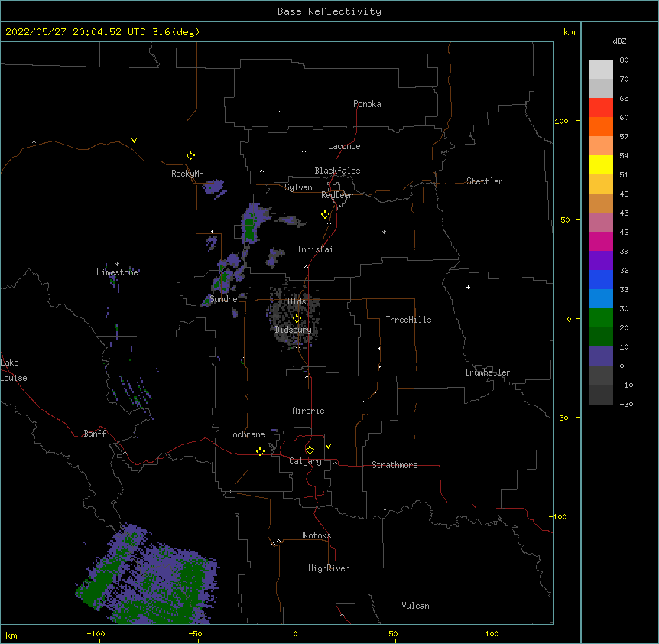Viewport: 659px width, 644px height.
Task: Click the Base_Reflectivity title
Action: click(329, 11)
